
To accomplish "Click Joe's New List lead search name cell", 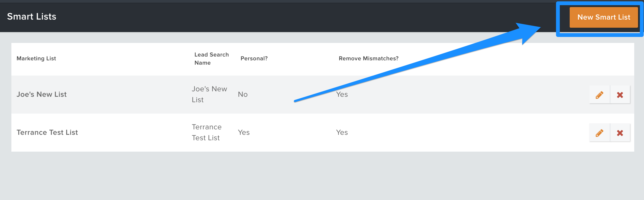I will pyautogui.click(x=209, y=94).
